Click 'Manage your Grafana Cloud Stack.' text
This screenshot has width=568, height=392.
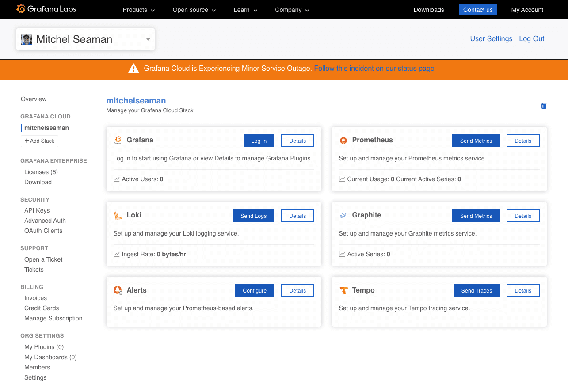point(150,110)
